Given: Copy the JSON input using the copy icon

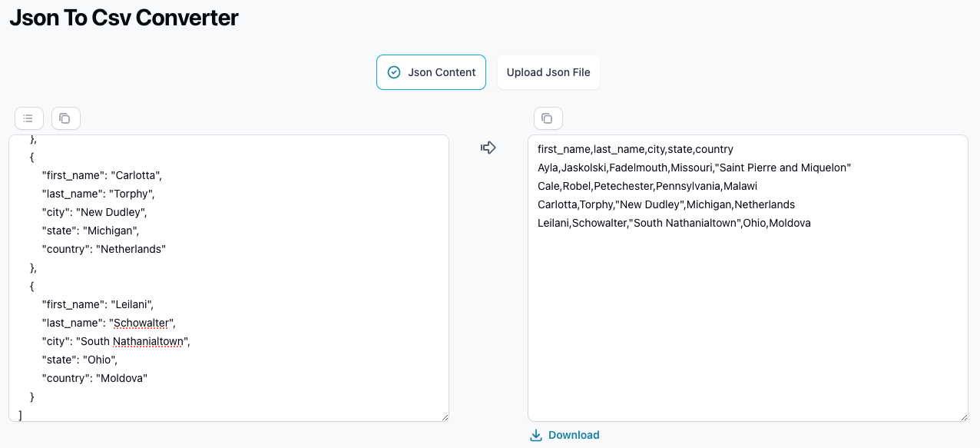Looking at the screenshot, I should click(65, 118).
